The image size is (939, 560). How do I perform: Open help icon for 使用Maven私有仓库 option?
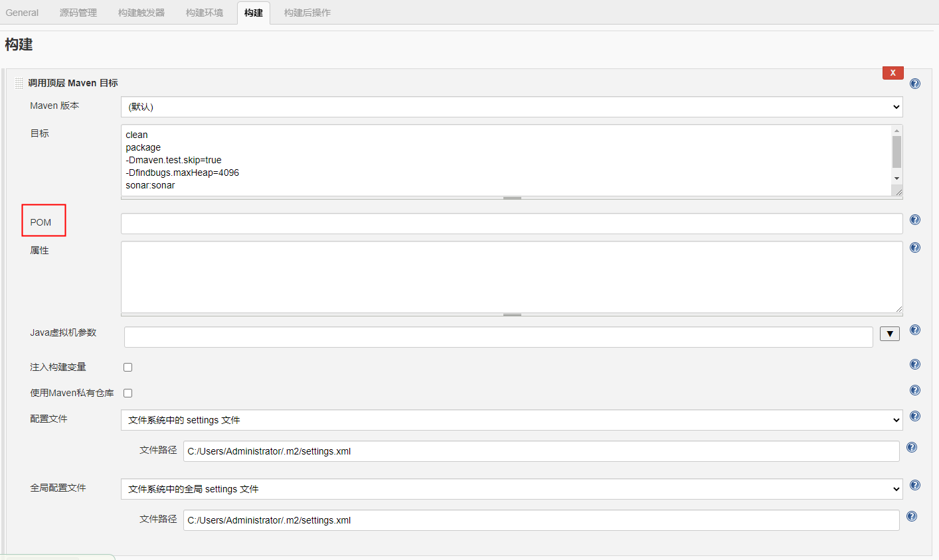pos(914,390)
